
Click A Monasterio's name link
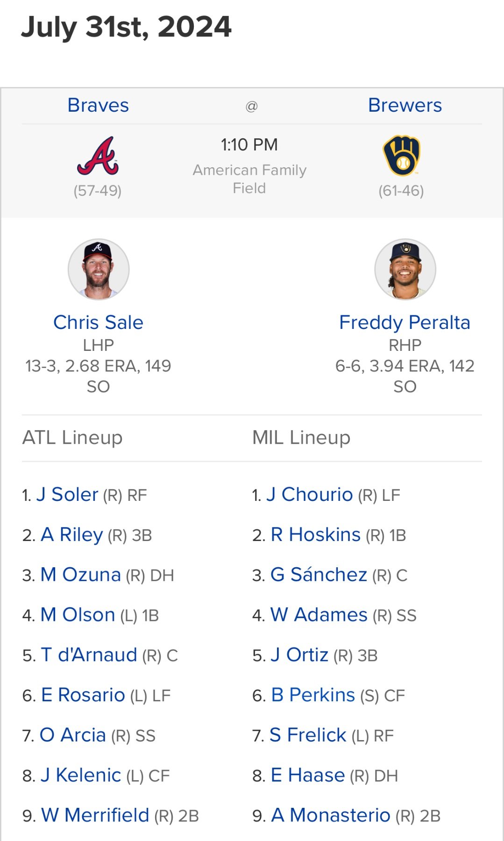pos(331,815)
